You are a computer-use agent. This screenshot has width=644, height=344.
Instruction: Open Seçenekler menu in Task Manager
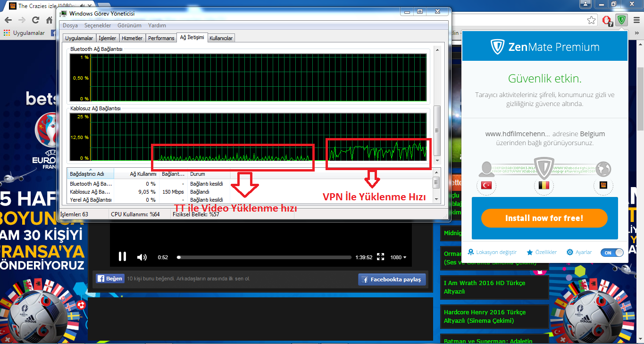98,25
